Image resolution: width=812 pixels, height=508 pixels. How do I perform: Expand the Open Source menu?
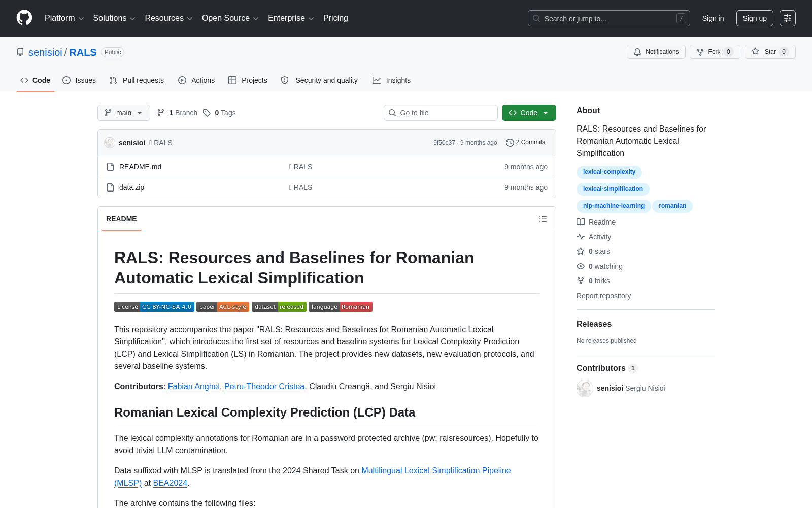(230, 18)
